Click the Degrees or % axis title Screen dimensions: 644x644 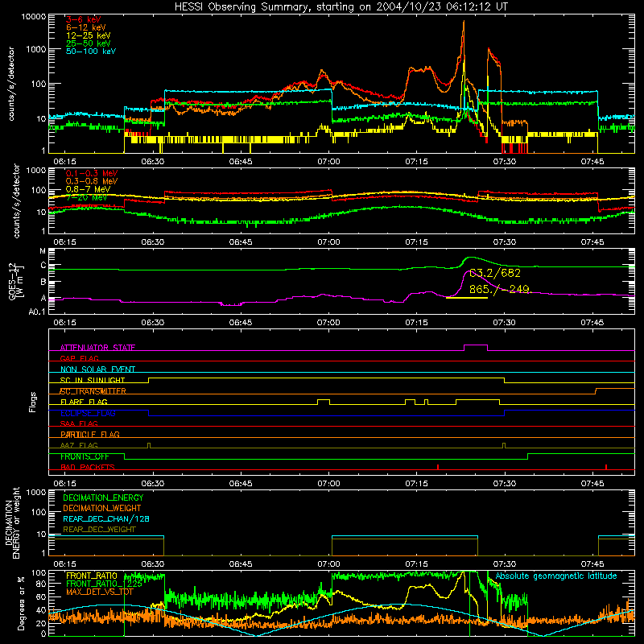point(21,603)
